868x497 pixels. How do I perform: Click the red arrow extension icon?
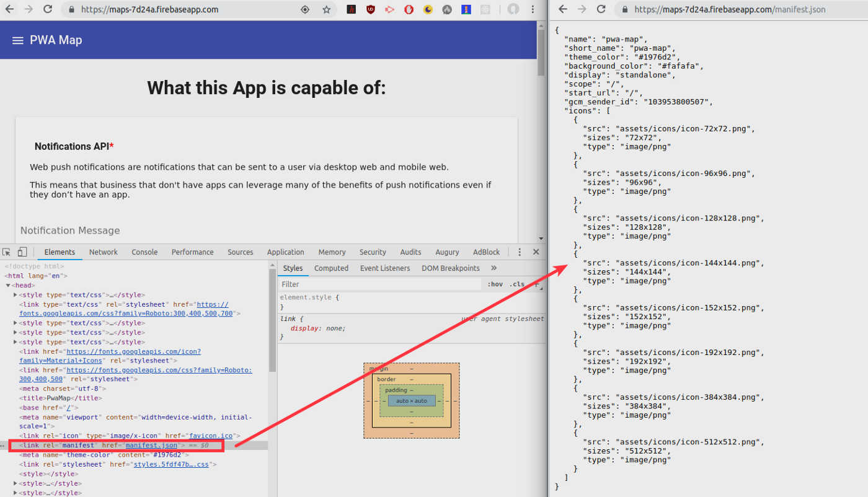tap(389, 10)
